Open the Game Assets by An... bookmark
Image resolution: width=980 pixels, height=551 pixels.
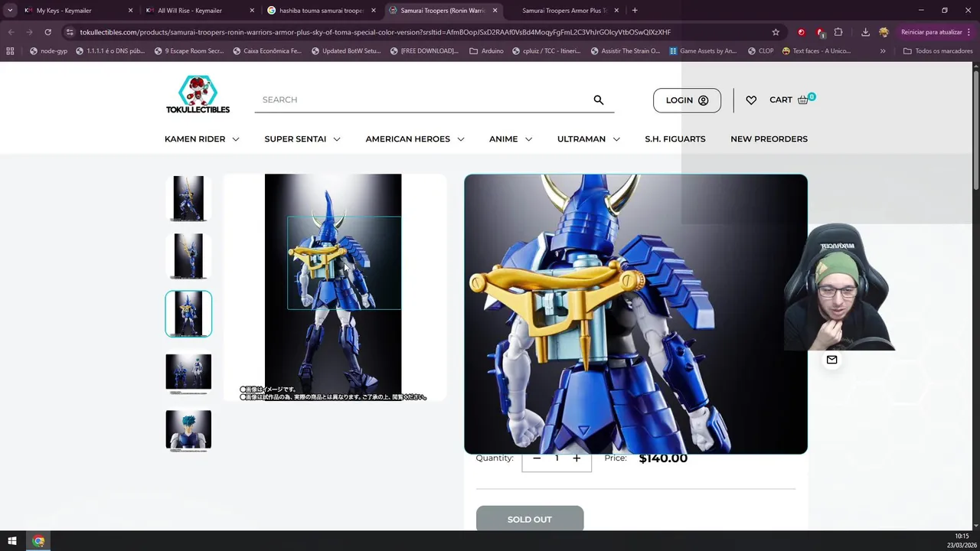(x=703, y=51)
